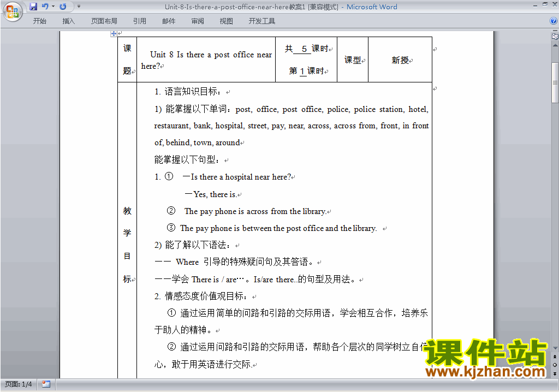559x392 pixels.
Task: Click the 课型 table cell
Action: click(353, 60)
